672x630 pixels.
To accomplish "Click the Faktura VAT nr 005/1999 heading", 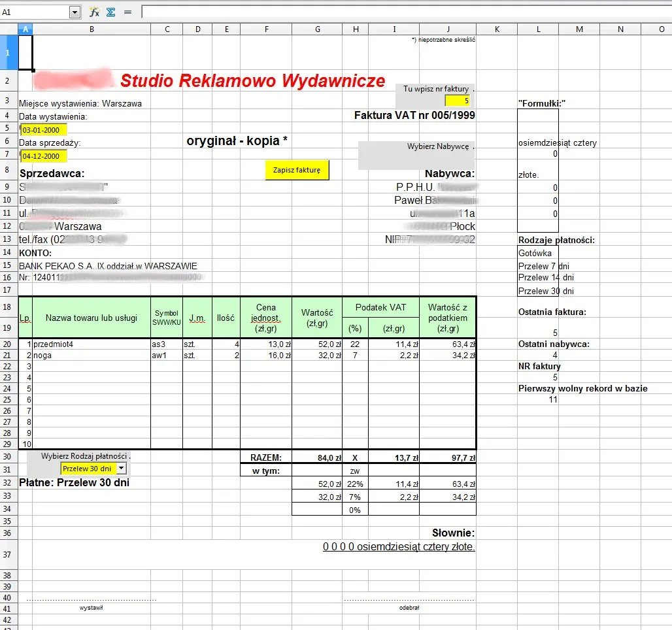I will pos(414,116).
